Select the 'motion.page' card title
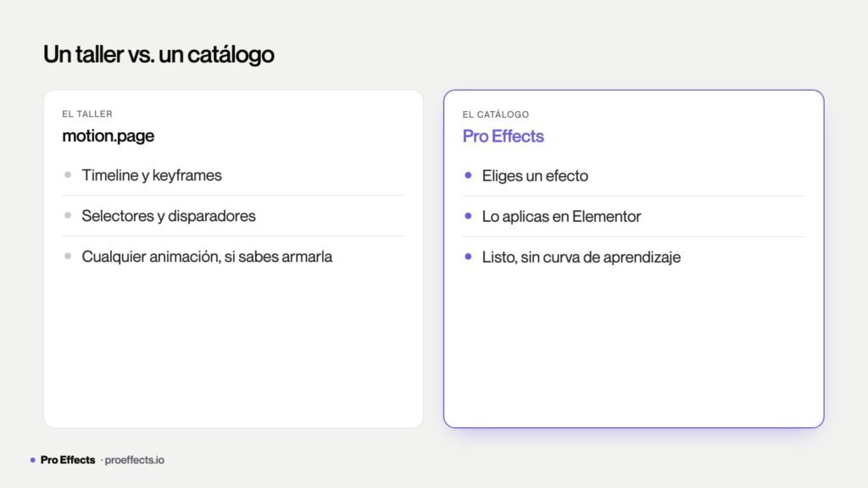Screen dimensions: 868x488 click(108, 136)
